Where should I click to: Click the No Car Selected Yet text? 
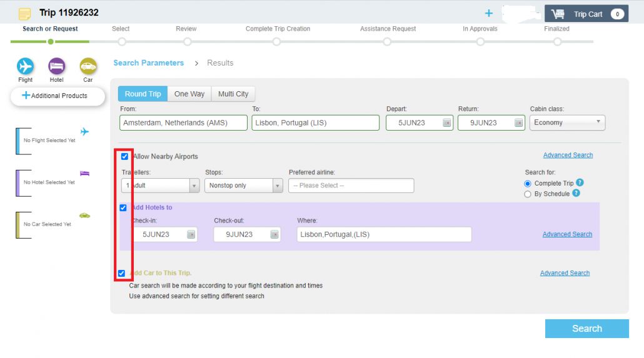click(48, 224)
